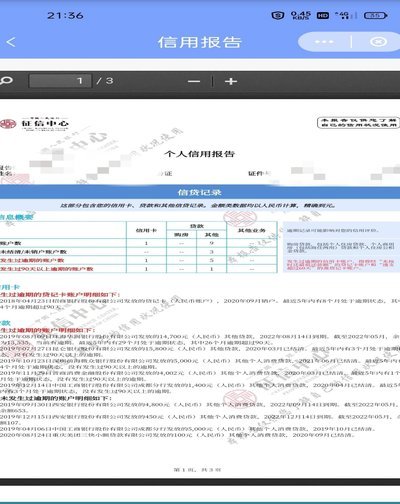
Task: Zoom out with the minus button
Action: [x=194, y=81]
